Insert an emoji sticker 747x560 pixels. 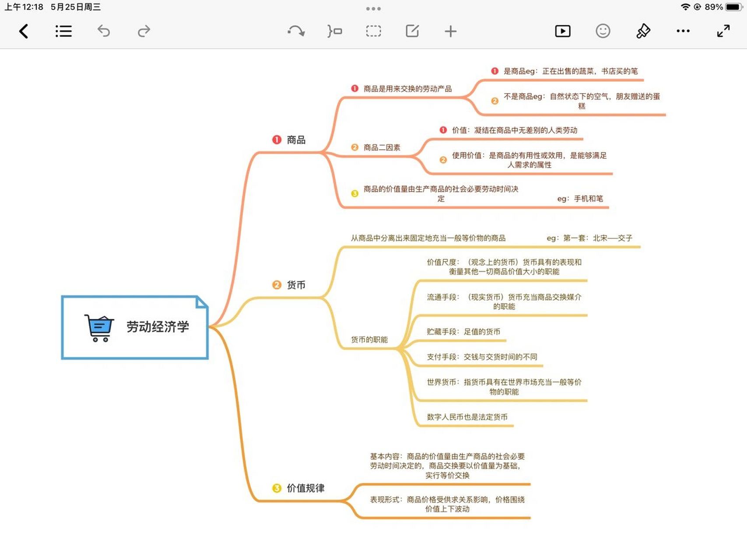(x=603, y=31)
